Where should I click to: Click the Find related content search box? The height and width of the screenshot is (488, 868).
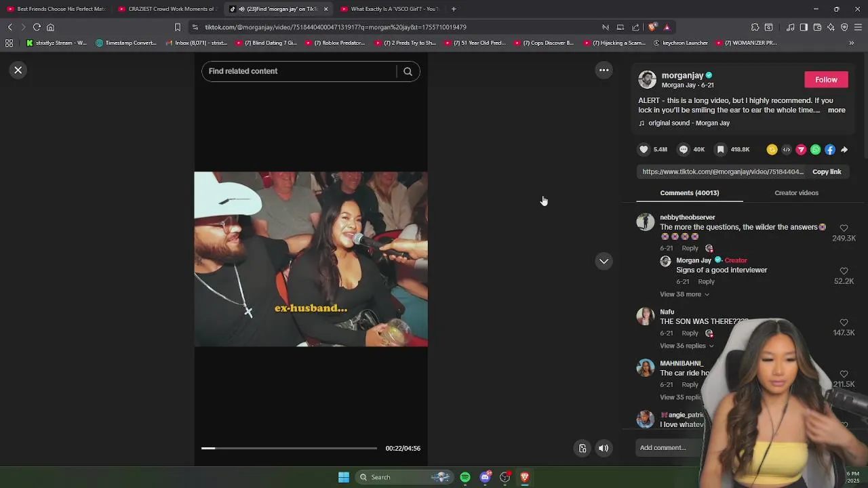pos(298,71)
